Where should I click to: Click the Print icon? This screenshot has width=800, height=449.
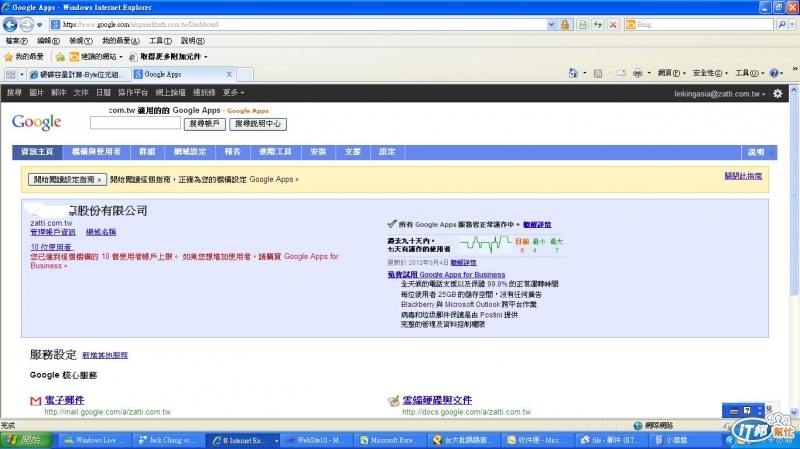pyautogui.click(x=637, y=73)
